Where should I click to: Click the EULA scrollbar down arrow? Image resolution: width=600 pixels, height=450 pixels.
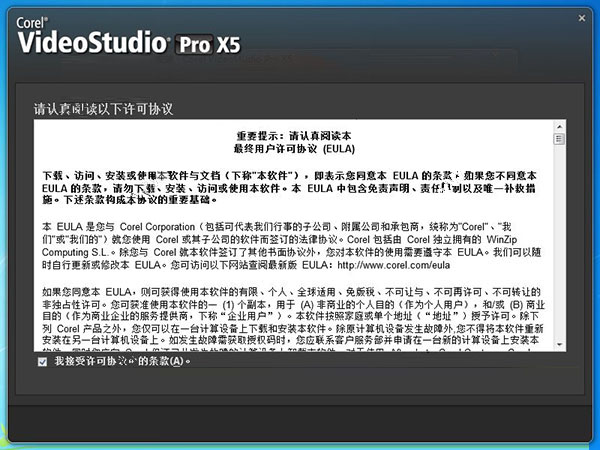[559, 345]
